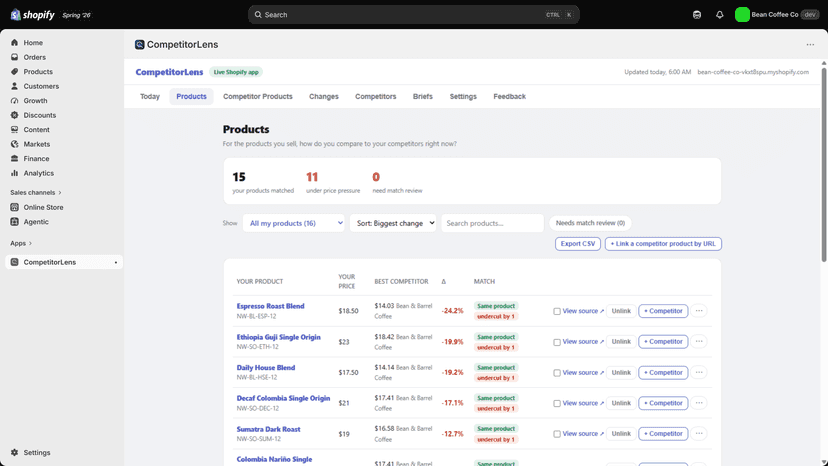Tick the checkbox on the Espresso Roast Blend row
Screen dimensions: 828x466
click(x=557, y=311)
